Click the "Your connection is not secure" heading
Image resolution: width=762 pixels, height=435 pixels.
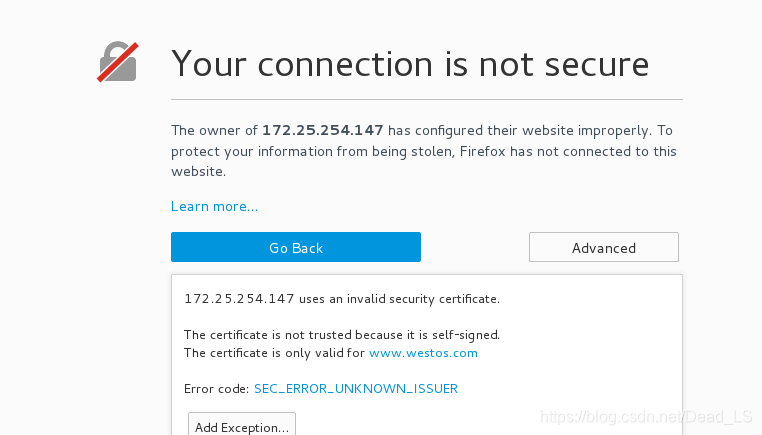pos(410,64)
